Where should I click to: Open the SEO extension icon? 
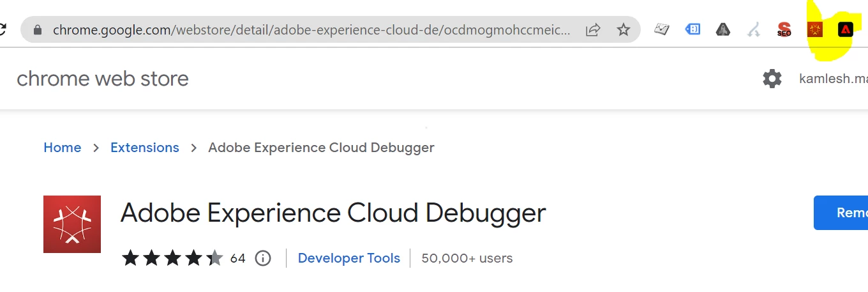point(784,29)
